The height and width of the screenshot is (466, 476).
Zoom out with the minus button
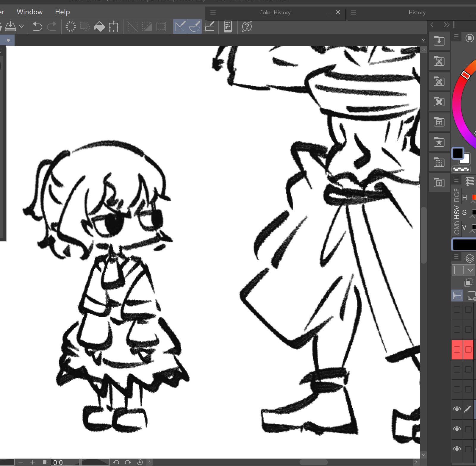pyautogui.click(x=21, y=462)
